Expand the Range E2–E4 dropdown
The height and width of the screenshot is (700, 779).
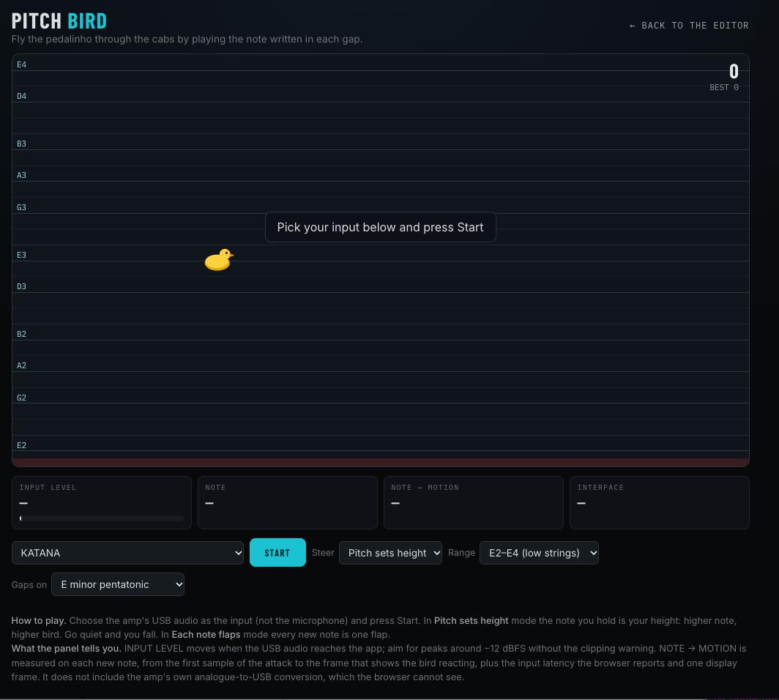click(x=539, y=553)
